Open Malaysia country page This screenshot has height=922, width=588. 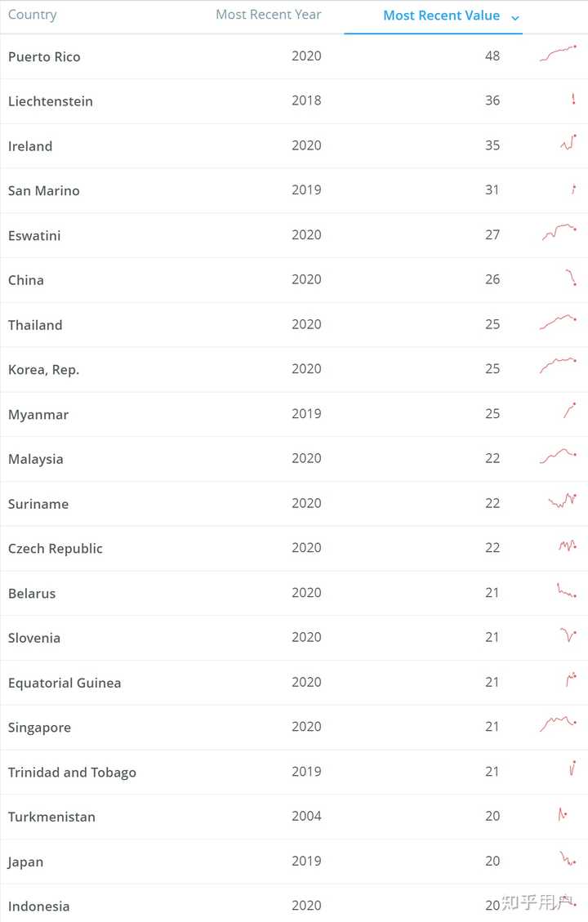(x=35, y=459)
